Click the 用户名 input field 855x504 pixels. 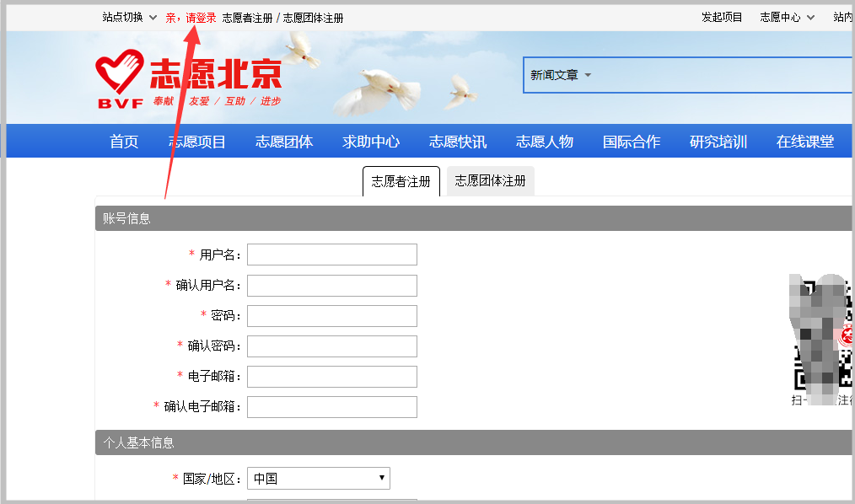click(331, 254)
